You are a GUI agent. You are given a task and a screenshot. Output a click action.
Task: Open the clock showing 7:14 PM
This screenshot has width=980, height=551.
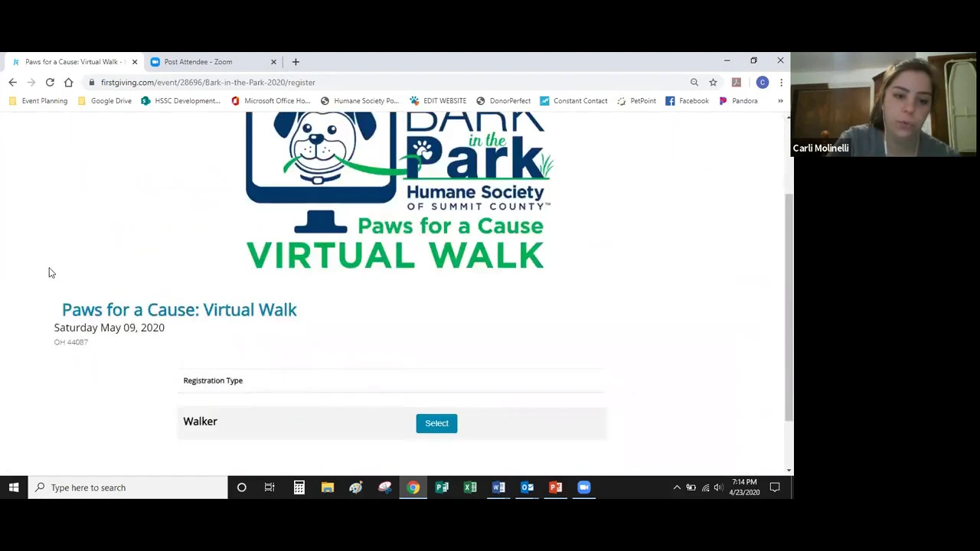744,487
